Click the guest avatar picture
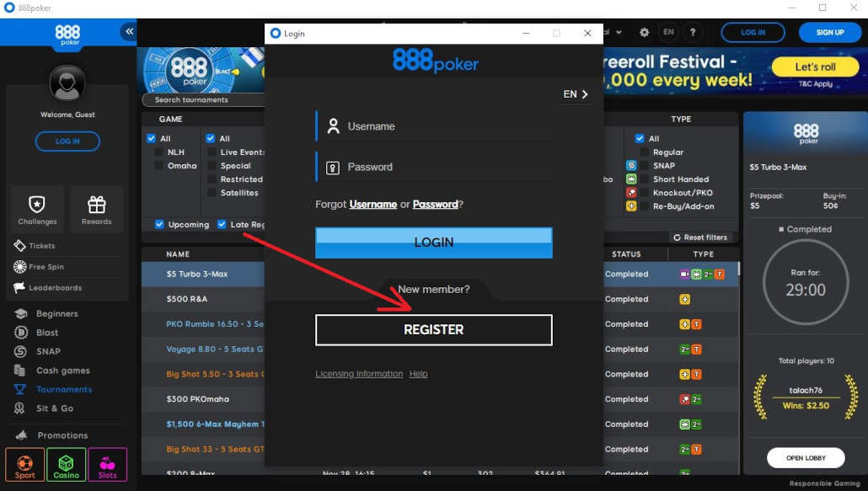Image resolution: width=868 pixels, height=491 pixels. tap(67, 83)
